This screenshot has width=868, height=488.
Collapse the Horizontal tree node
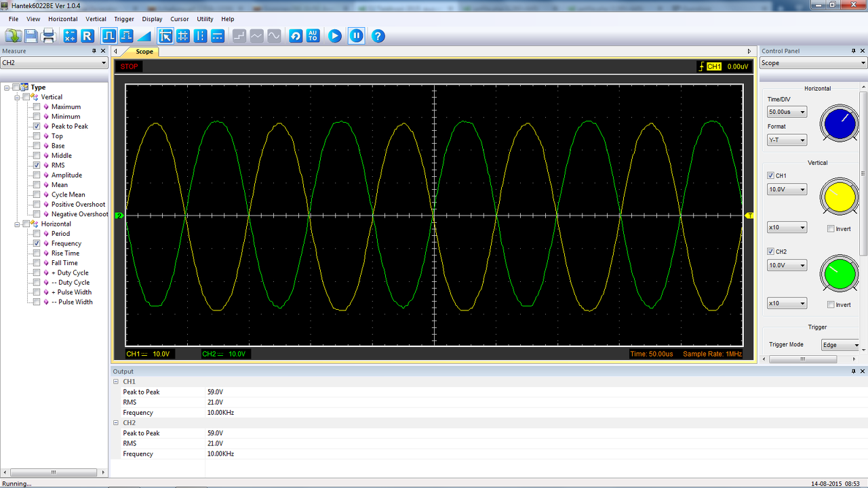click(x=17, y=224)
